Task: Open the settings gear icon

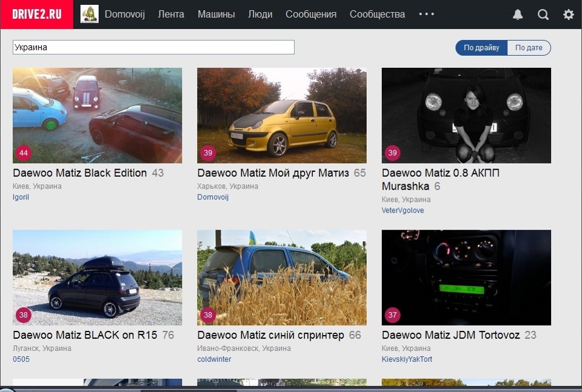Action: click(568, 15)
